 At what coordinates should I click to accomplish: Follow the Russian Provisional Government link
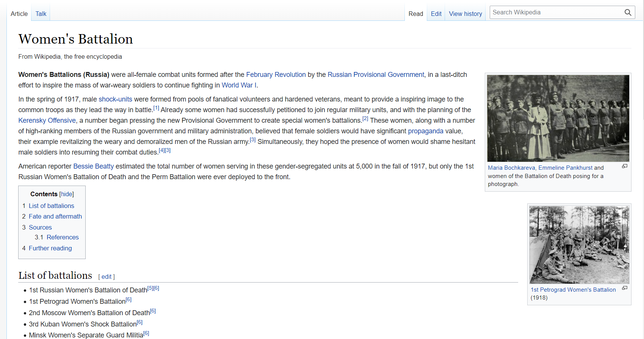click(376, 75)
